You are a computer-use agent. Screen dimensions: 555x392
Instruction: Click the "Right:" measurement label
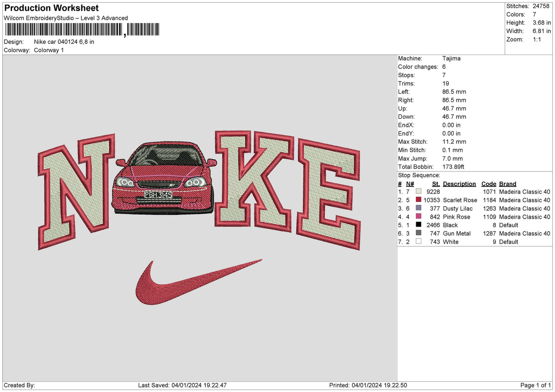click(406, 100)
